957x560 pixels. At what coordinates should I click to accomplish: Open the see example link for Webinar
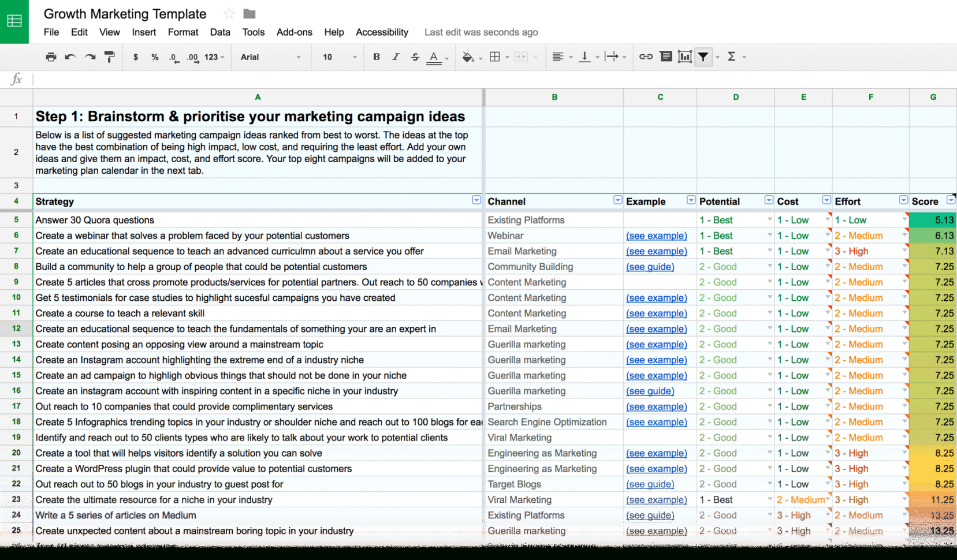click(656, 236)
